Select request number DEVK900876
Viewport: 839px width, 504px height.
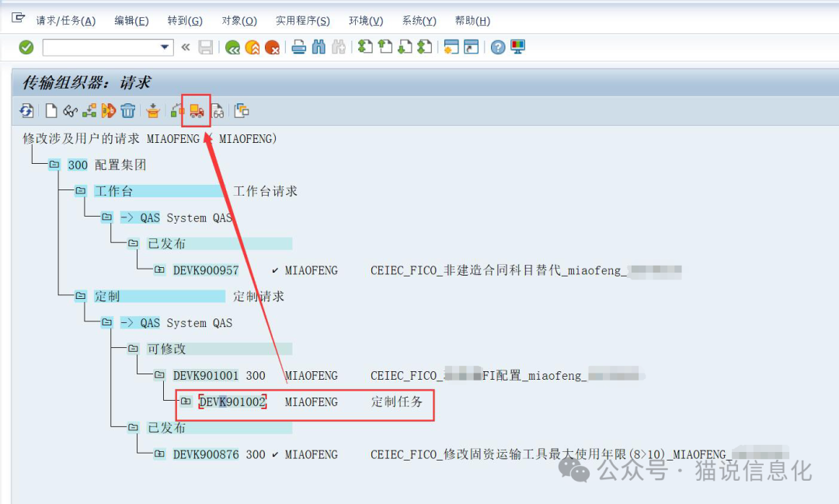(x=206, y=454)
